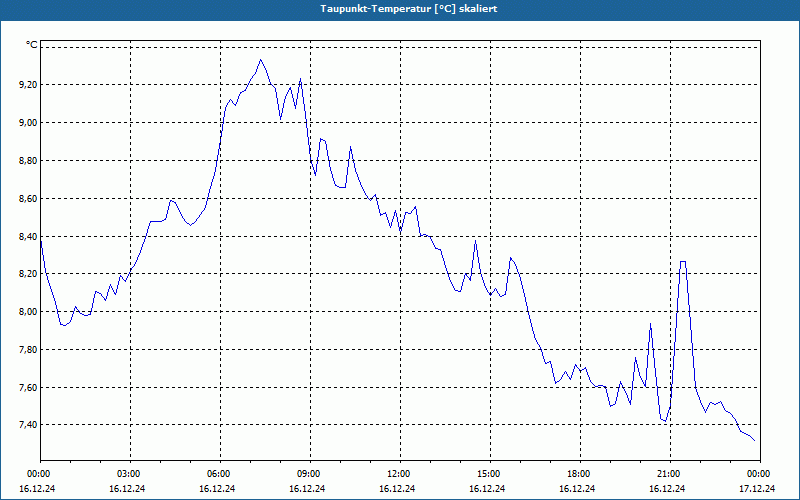The height and width of the screenshot is (500, 800).
Task: Select the 9,20 y-axis value
Action: (x=28, y=85)
